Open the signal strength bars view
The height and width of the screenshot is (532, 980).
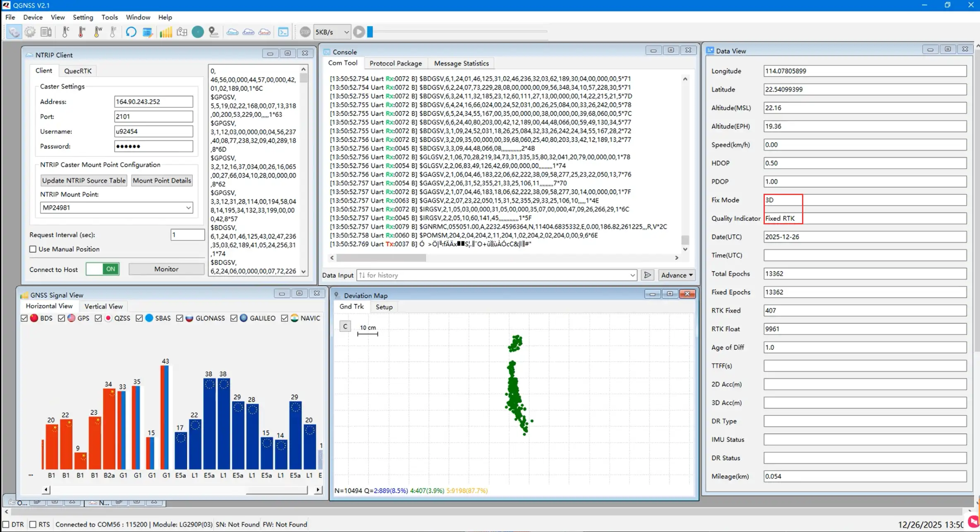point(166,32)
